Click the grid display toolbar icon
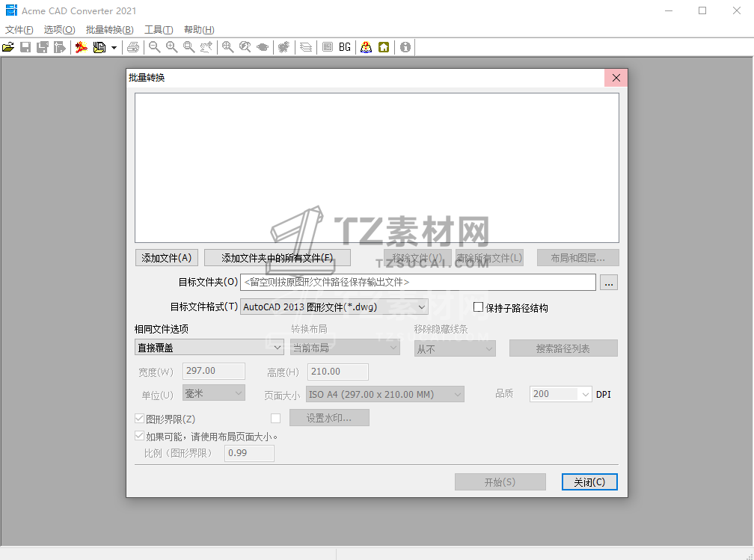 click(x=328, y=47)
